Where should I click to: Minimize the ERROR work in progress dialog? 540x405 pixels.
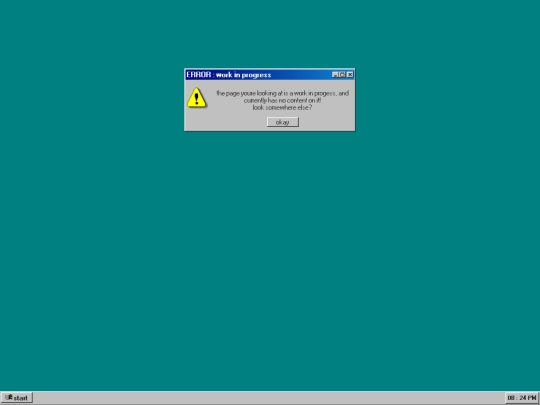pos(335,74)
